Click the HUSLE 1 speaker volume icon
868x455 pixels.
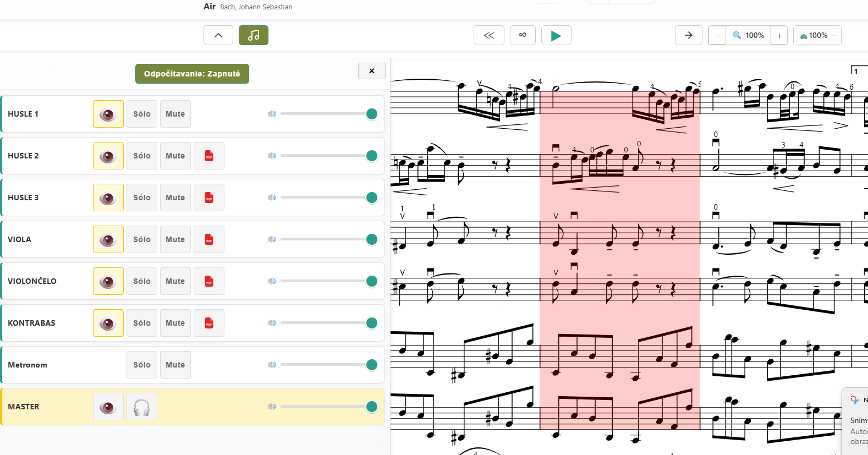(272, 114)
